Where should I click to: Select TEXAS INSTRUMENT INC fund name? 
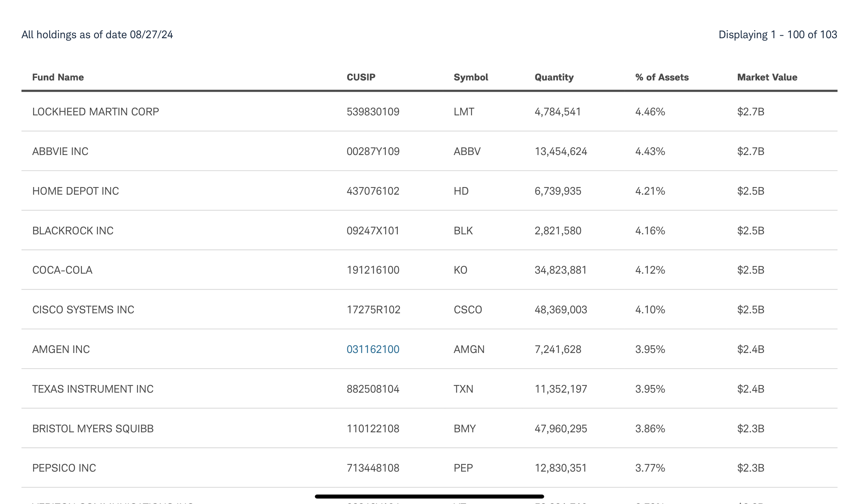click(93, 389)
